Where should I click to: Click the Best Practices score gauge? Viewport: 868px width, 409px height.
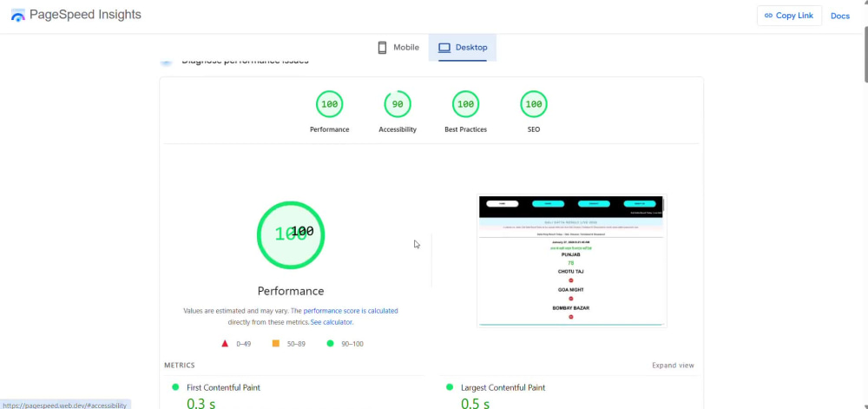[x=465, y=104]
